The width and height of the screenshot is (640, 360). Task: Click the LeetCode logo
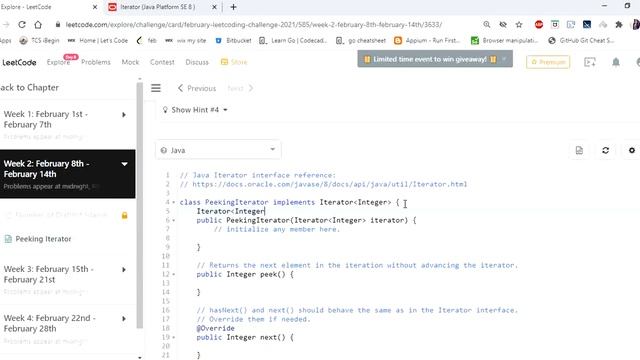(x=19, y=62)
